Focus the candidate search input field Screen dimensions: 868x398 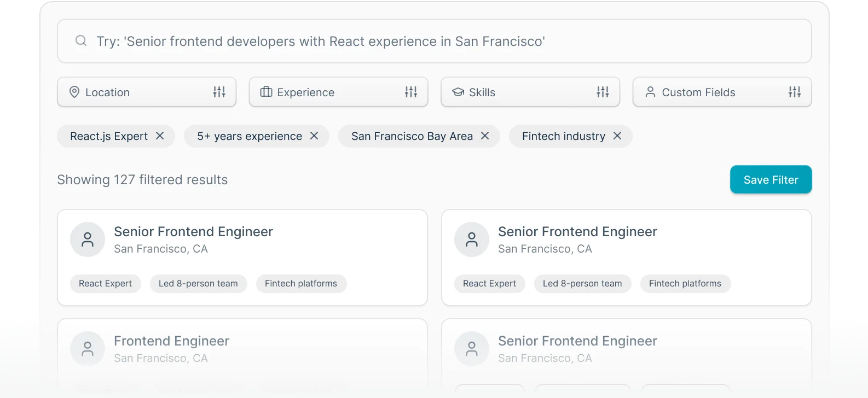pos(434,41)
